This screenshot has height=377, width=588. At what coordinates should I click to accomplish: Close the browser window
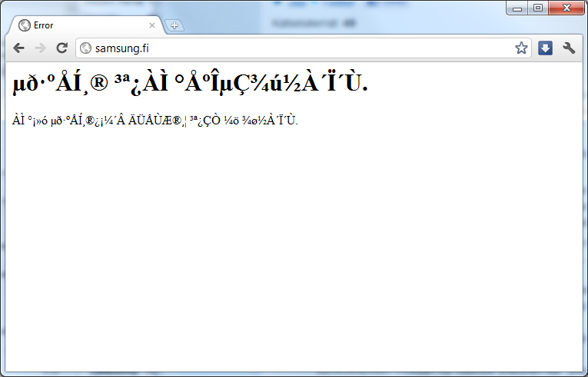click(566, 8)
